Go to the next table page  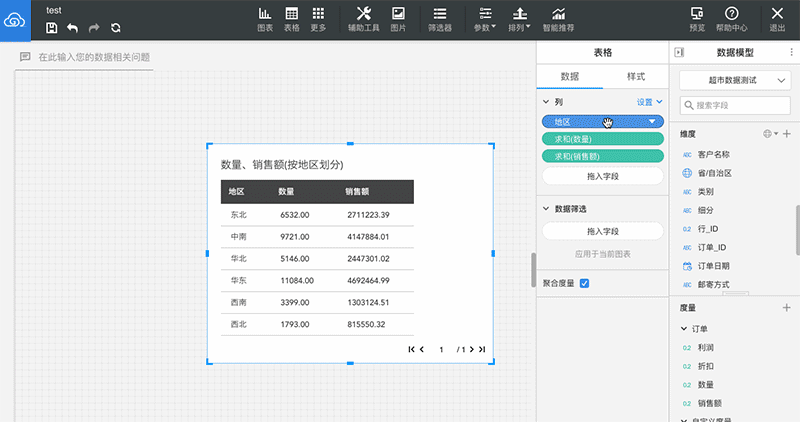[x=471, y=350]
